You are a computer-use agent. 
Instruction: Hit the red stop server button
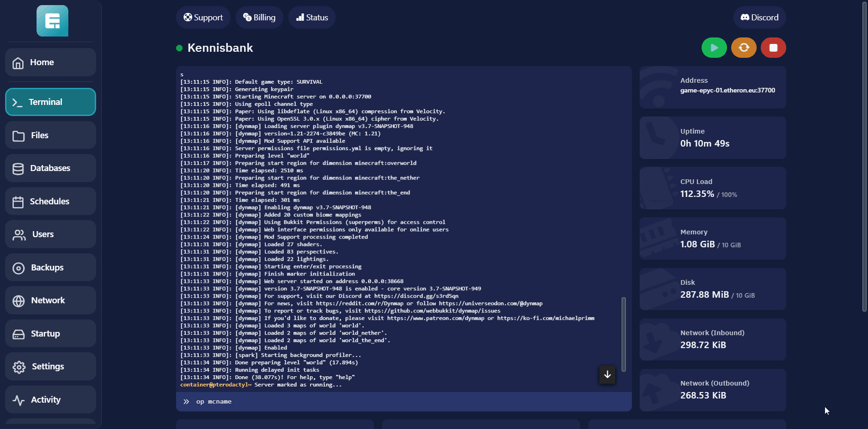(x=773, y=48)
